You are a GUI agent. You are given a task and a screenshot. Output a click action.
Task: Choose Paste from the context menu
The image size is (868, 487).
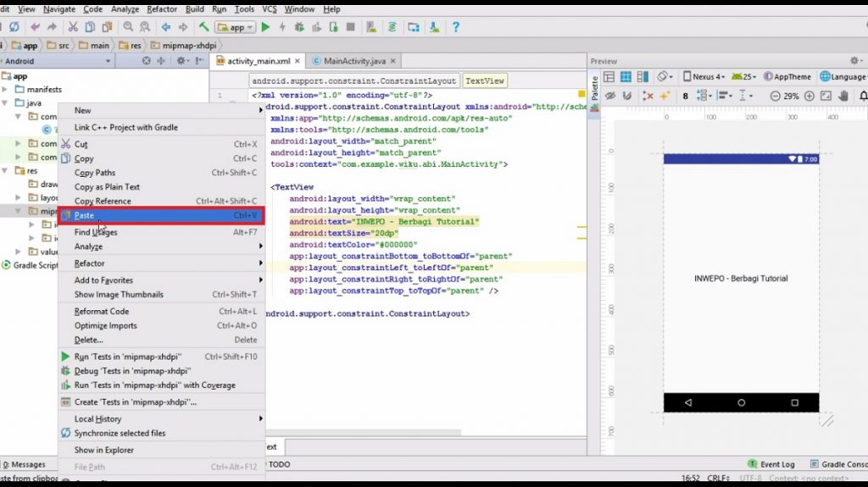[x=161, y=216]
